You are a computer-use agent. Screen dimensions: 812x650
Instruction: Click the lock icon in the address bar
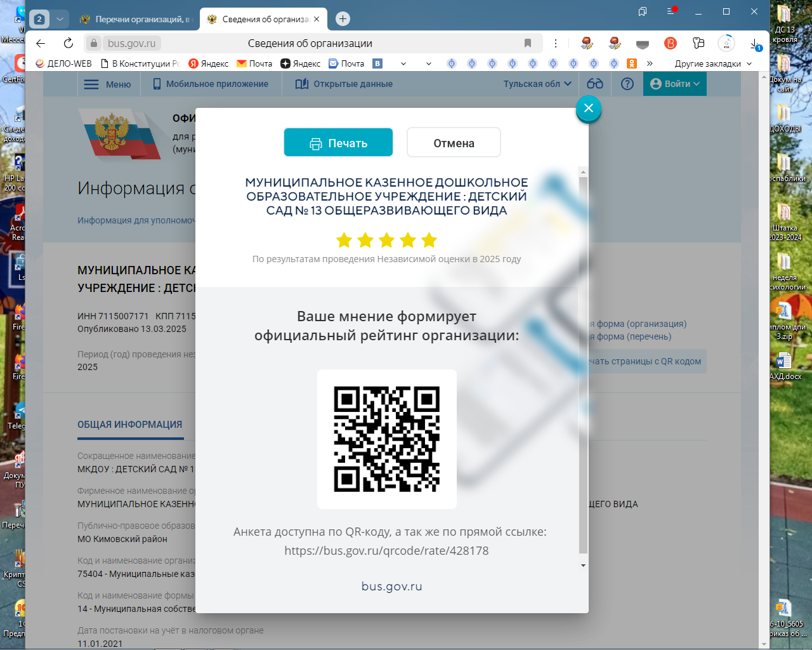click(94, 43)
